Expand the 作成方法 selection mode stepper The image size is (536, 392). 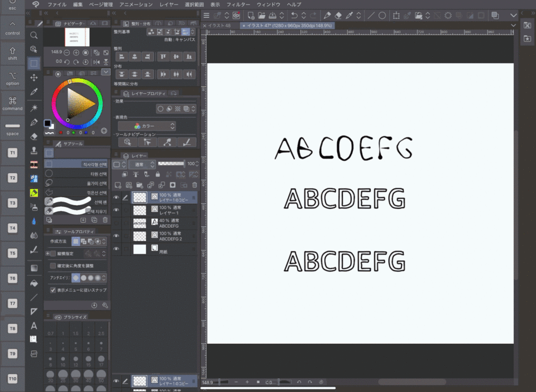point(104,242)
